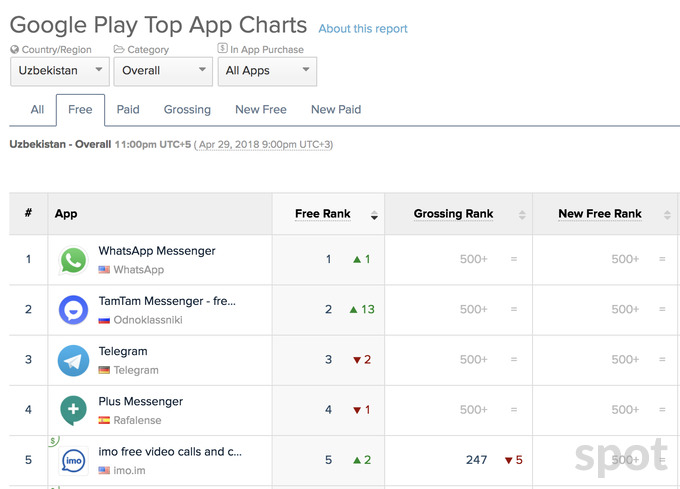Select the New Free tab

tap(260, 110)
